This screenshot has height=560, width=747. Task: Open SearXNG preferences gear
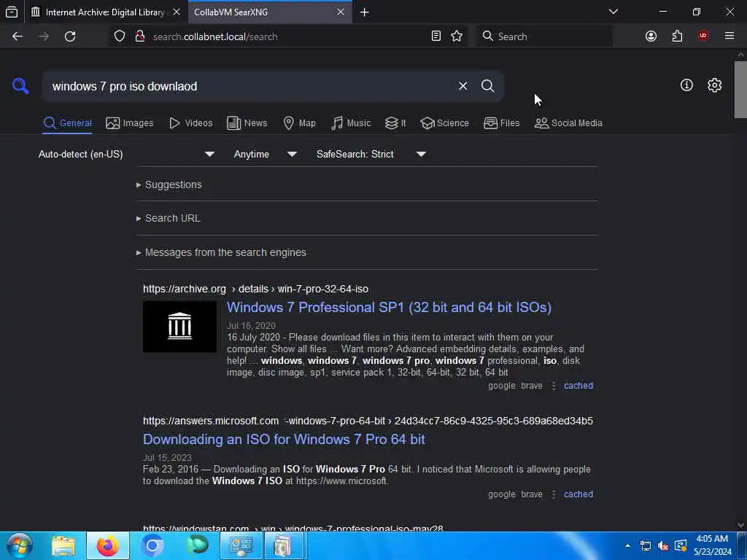pyautogui.click(x=714, y=85)
